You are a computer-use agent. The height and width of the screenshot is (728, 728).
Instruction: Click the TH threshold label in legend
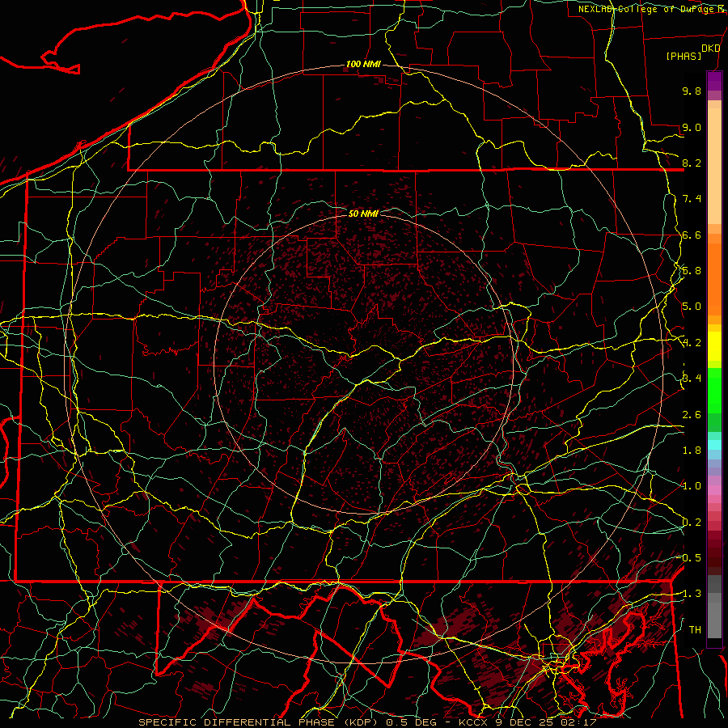[695, 629]
